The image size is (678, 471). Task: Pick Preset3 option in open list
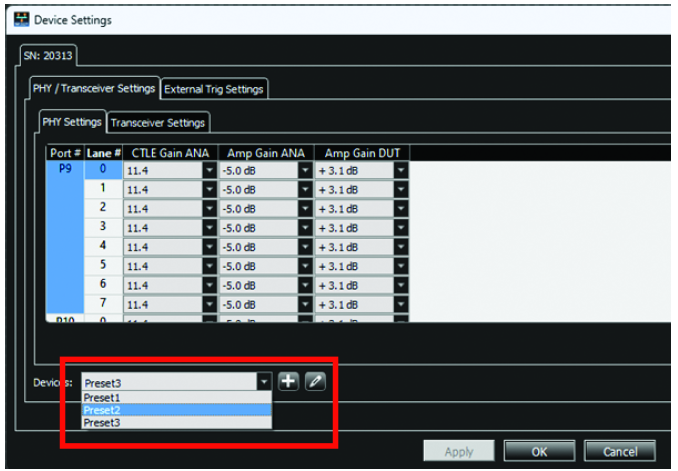(176, 423)
